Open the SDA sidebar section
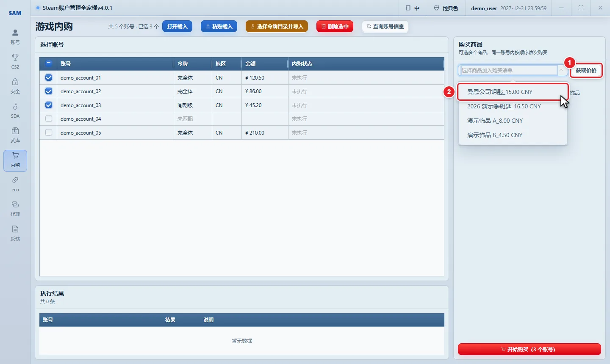610x364 pixels. (x=15, y=111)
